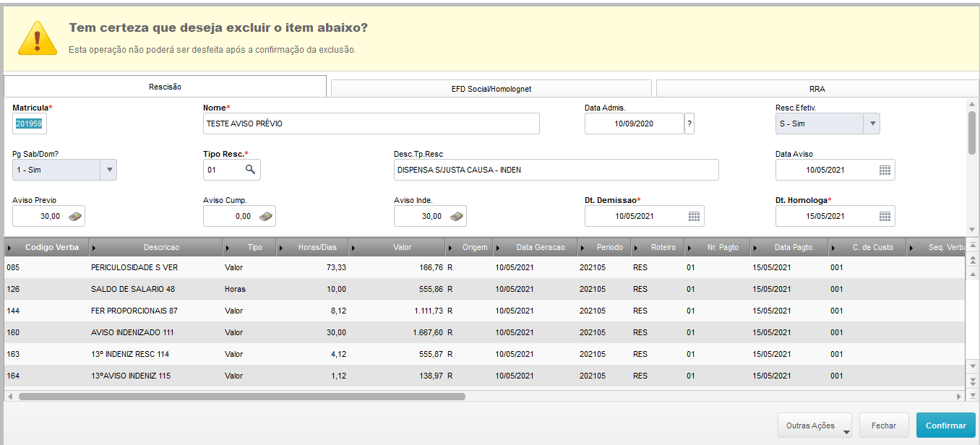980x445 pixels.
Task: Click the Data Admis. field 10/09/2020
Action: 634,124
